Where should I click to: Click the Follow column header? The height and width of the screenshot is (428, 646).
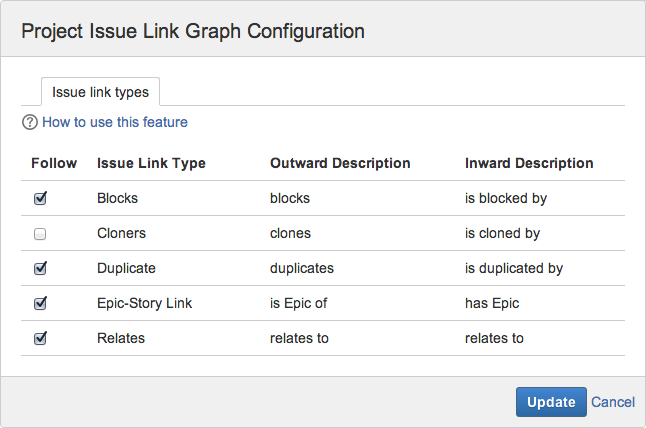pos(54,163)
